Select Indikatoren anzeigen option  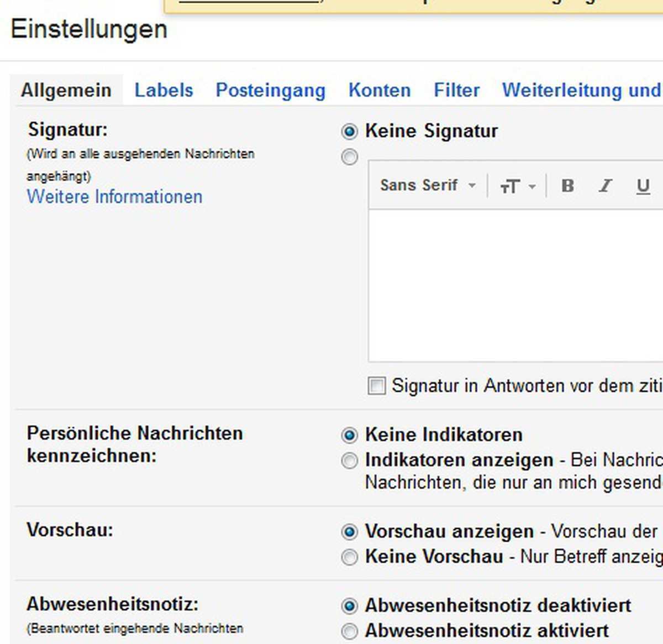[349, 460]
